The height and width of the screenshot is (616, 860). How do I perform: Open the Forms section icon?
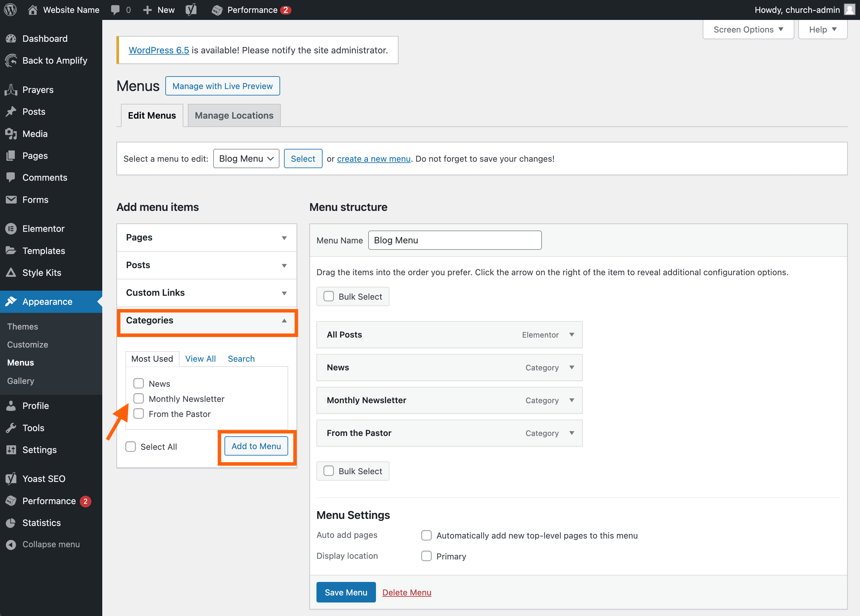[11, 199]
